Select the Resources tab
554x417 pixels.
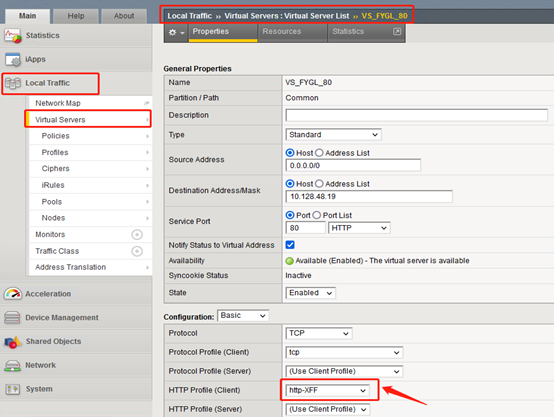293,32
